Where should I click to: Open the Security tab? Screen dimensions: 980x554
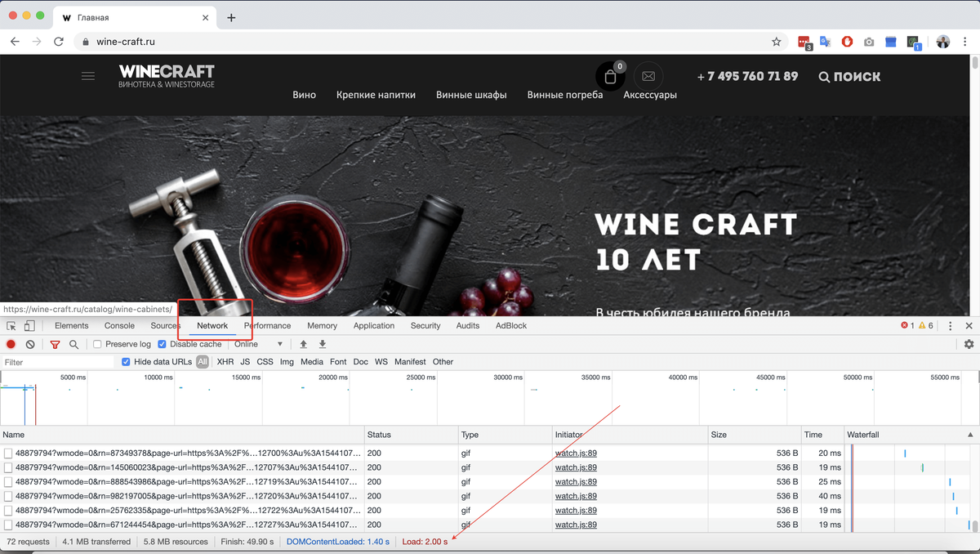point(425,325)
